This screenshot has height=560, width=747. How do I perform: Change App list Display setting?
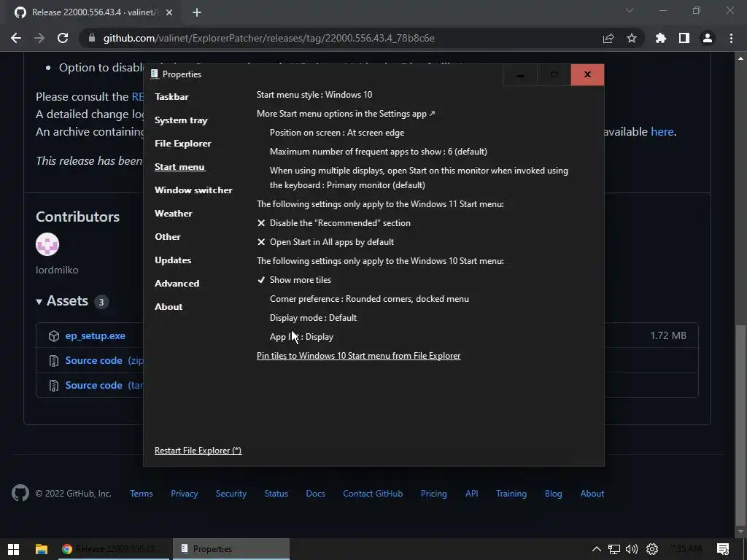(301, 337)
